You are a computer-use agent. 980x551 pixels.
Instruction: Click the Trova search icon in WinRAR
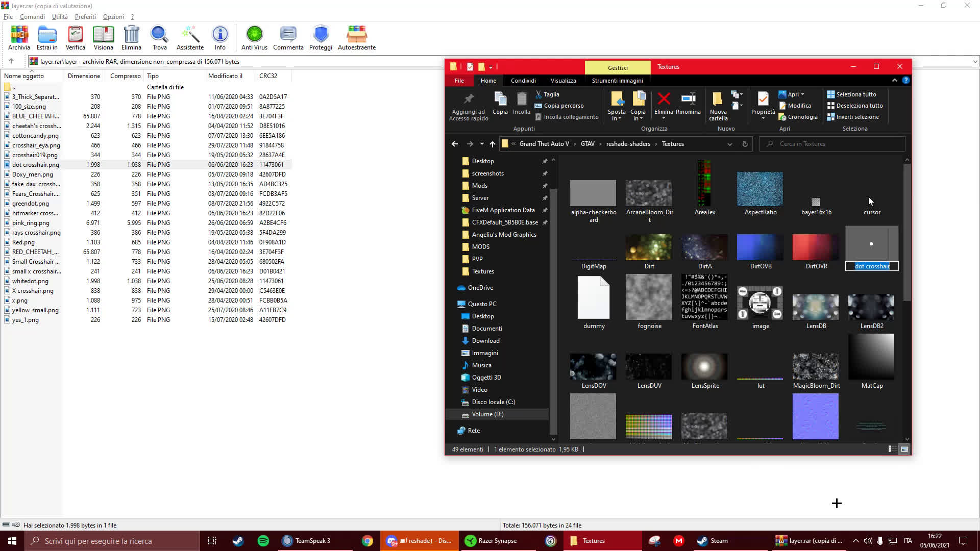(159, 36)
